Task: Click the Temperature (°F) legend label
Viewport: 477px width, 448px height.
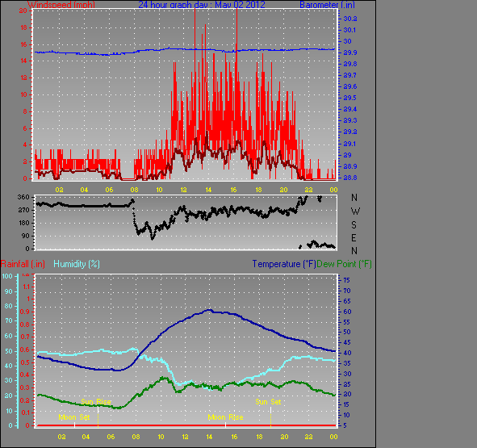Action: tap(284, 264)
